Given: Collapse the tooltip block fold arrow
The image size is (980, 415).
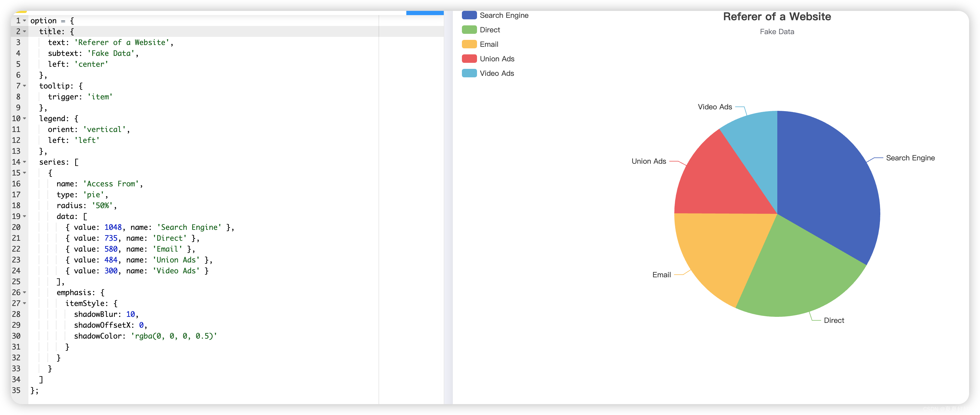Looking at the screenshot, I should tap(25, 86).
